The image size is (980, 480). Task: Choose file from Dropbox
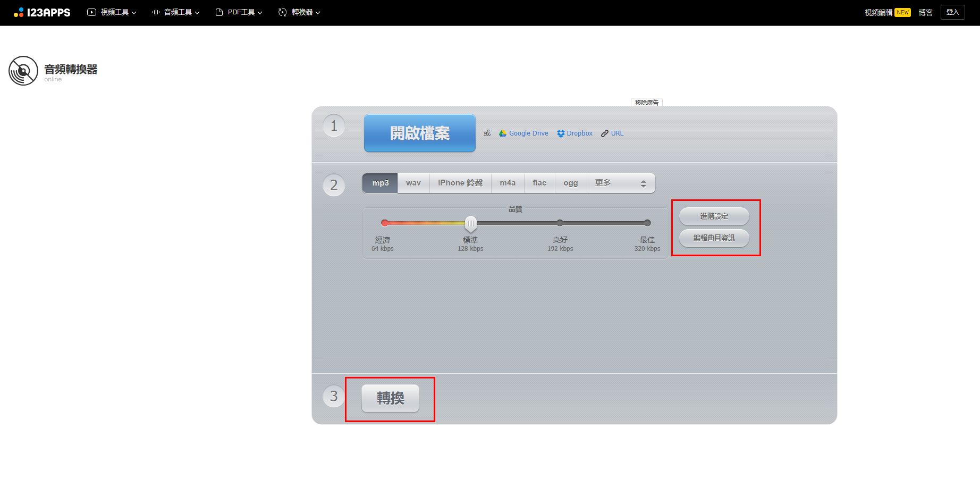tap(575, 133)
